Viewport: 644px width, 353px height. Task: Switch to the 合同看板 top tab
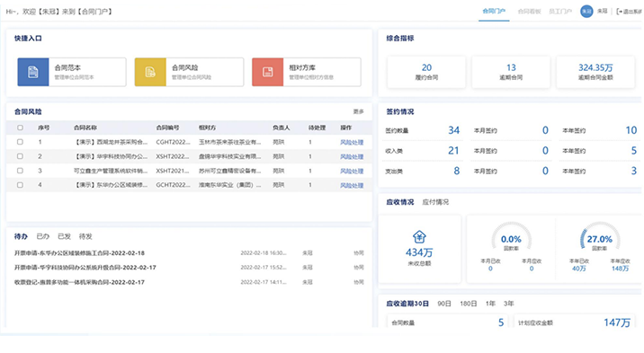tap(530, 12)
